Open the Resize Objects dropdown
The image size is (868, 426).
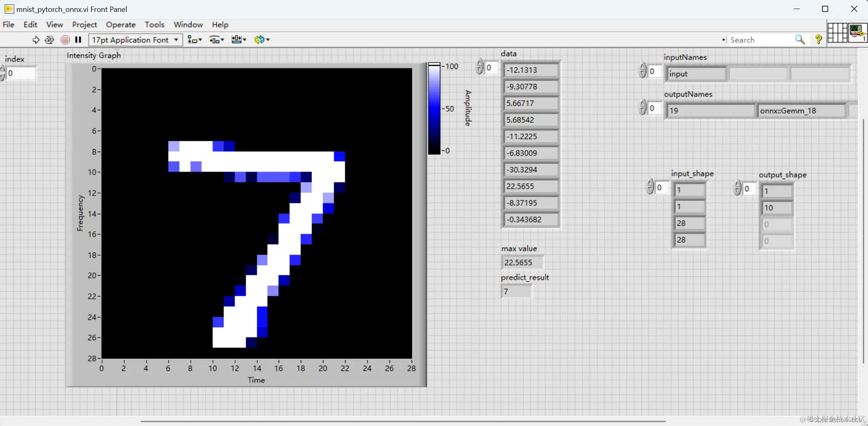(238, 40)
